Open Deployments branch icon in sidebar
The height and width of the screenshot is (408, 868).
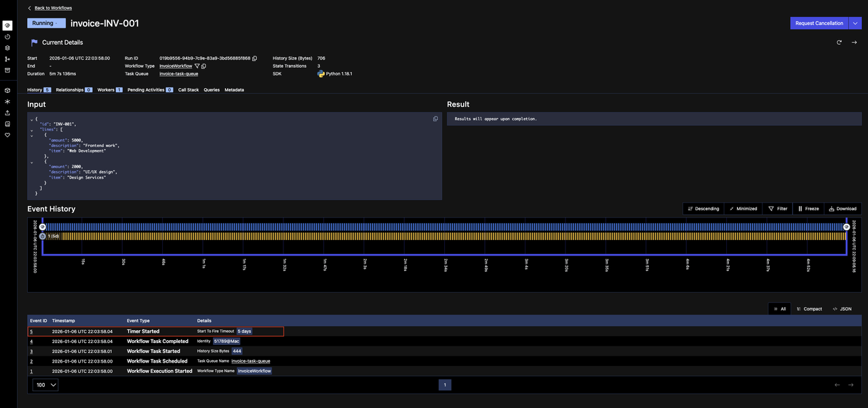pyautogui.click(x=7, y=59)
